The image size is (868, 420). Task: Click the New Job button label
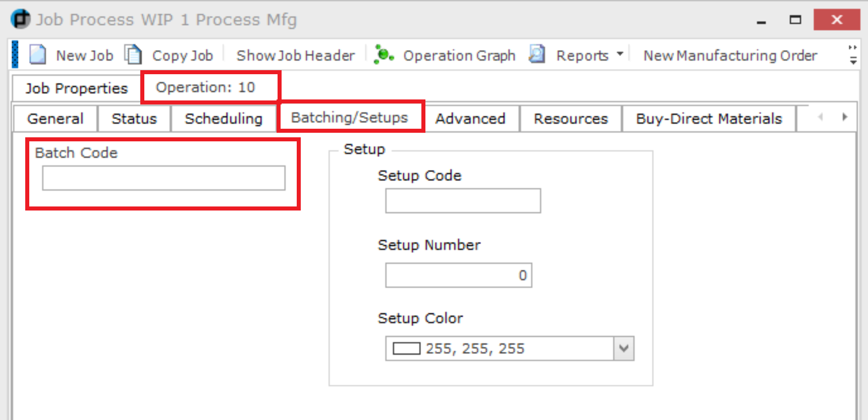[85, 56]
